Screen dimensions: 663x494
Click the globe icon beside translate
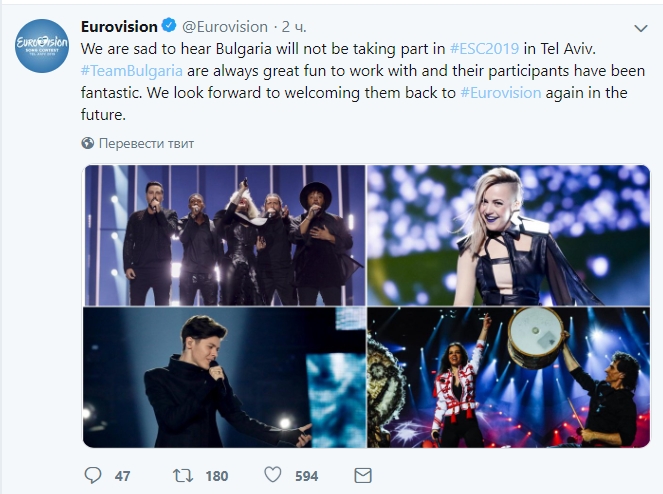(88, 143)
